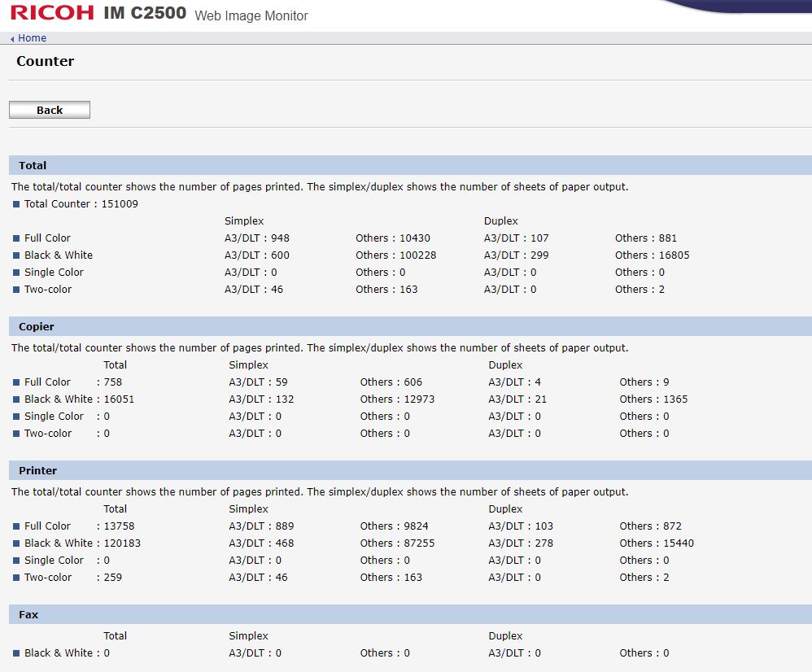Select 'Others : 16805' duplex value
The height and width of the screenshot is (672, 812).
click(x=652, y=255)
